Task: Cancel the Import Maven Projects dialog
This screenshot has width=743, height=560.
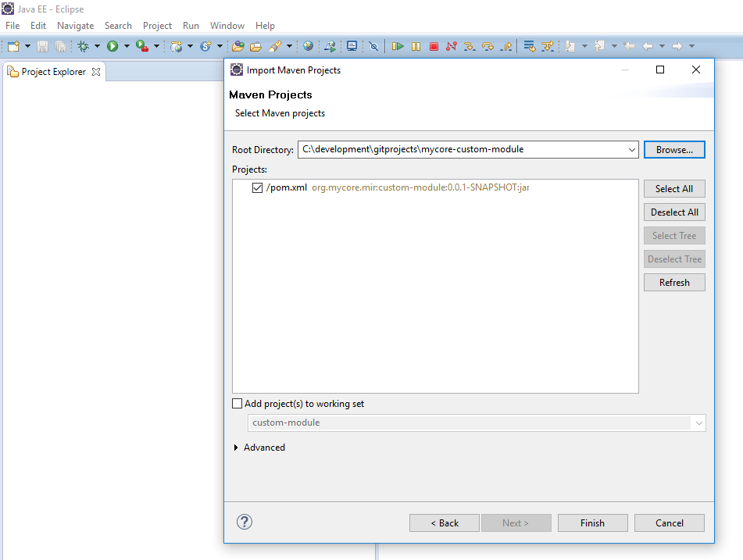Action: (x=669, y=523)
